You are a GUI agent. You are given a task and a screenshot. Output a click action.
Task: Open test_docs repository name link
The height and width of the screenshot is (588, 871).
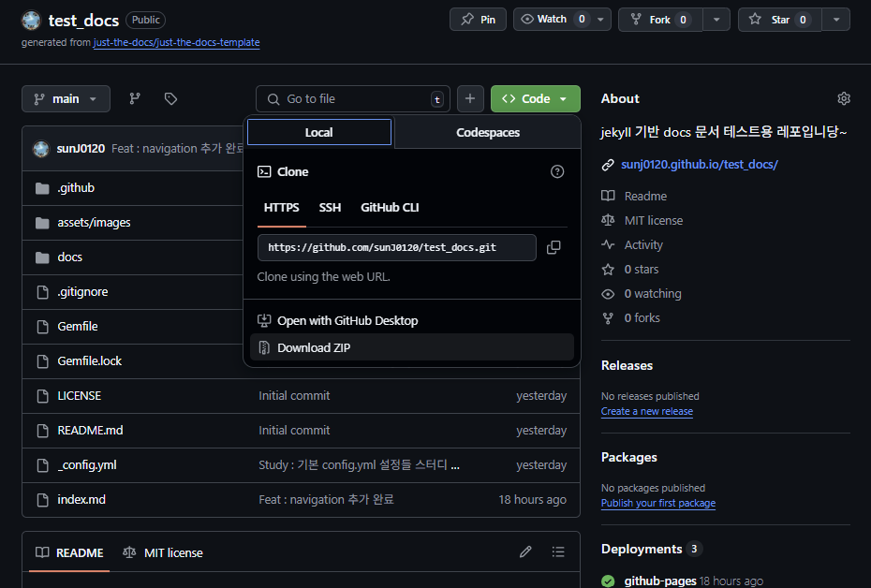click(83, 21)
